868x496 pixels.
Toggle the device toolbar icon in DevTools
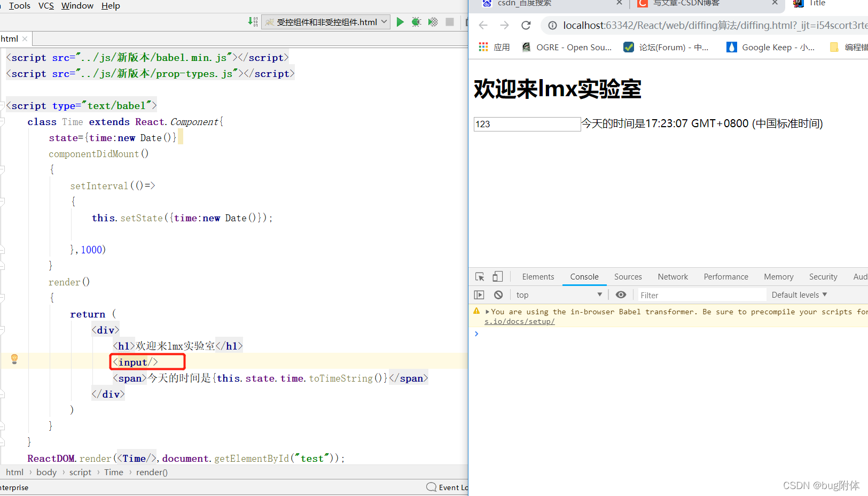(x=497, y=276)
